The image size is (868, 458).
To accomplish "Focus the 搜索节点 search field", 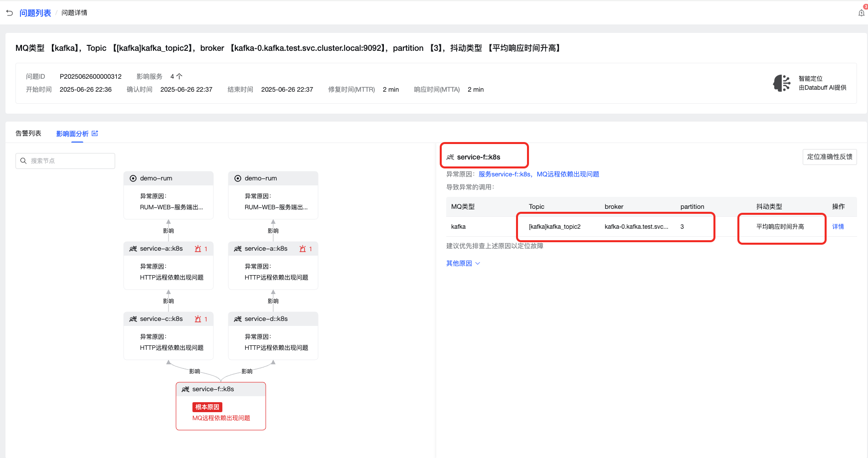I will [65, 161].
